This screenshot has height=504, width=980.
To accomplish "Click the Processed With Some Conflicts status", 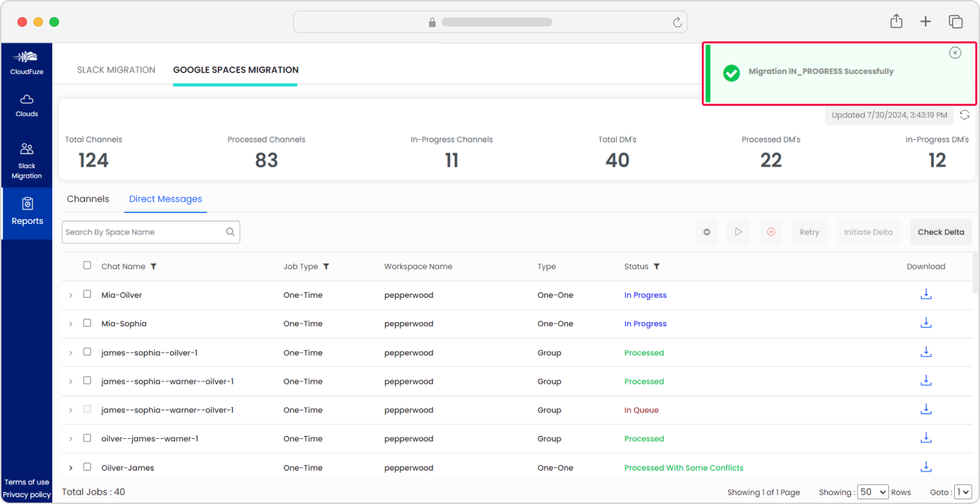I will click(683, 468).
